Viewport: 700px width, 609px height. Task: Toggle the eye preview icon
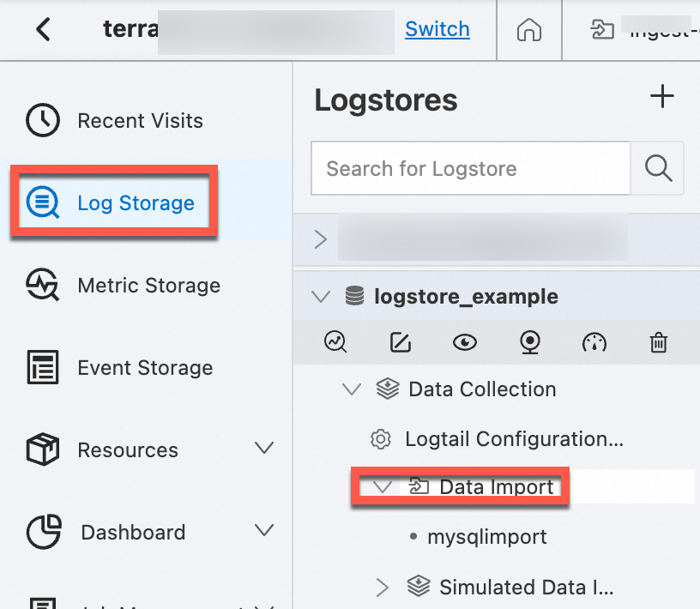coord(465,343)
